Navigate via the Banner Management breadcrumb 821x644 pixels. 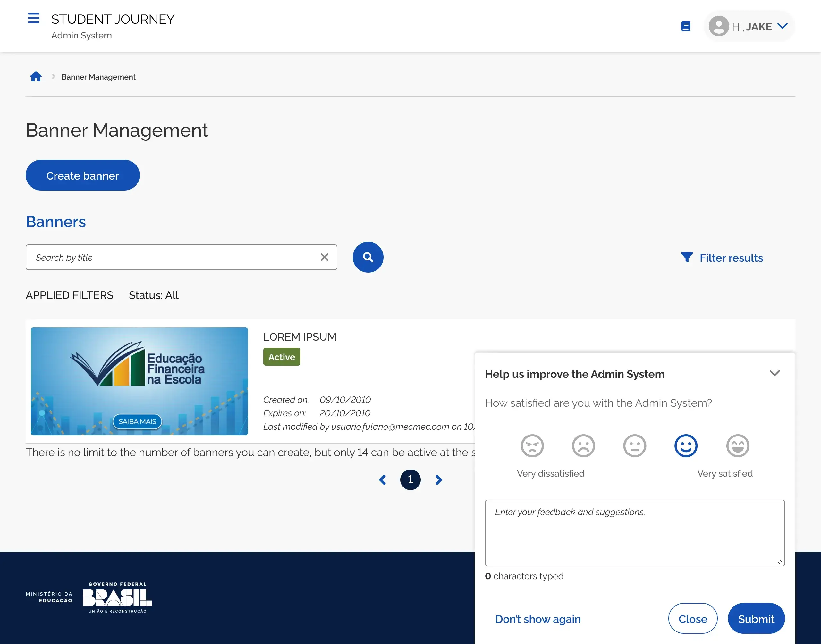pyautogui.click(x=98, y=77)
